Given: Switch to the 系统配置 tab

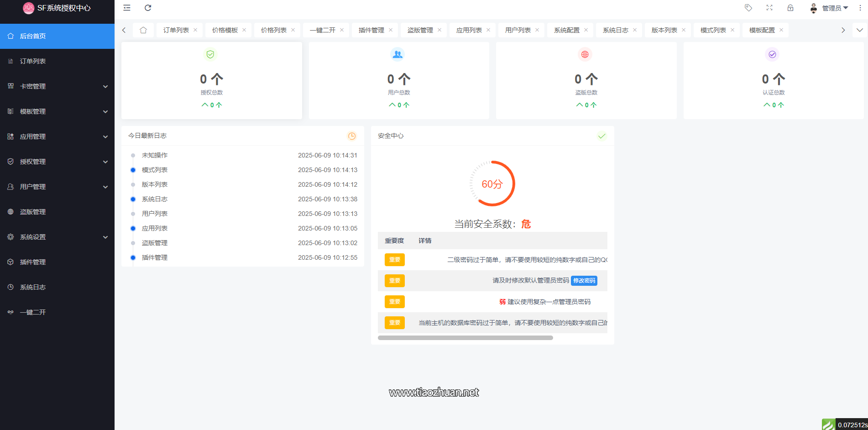Looking at the screenshot, I should (x=566, y=30).
